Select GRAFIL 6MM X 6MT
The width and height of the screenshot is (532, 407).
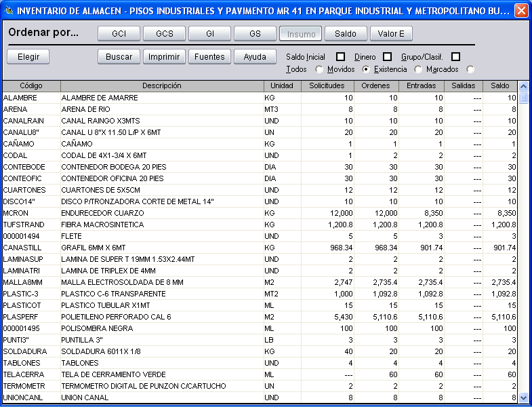[94, 248]
